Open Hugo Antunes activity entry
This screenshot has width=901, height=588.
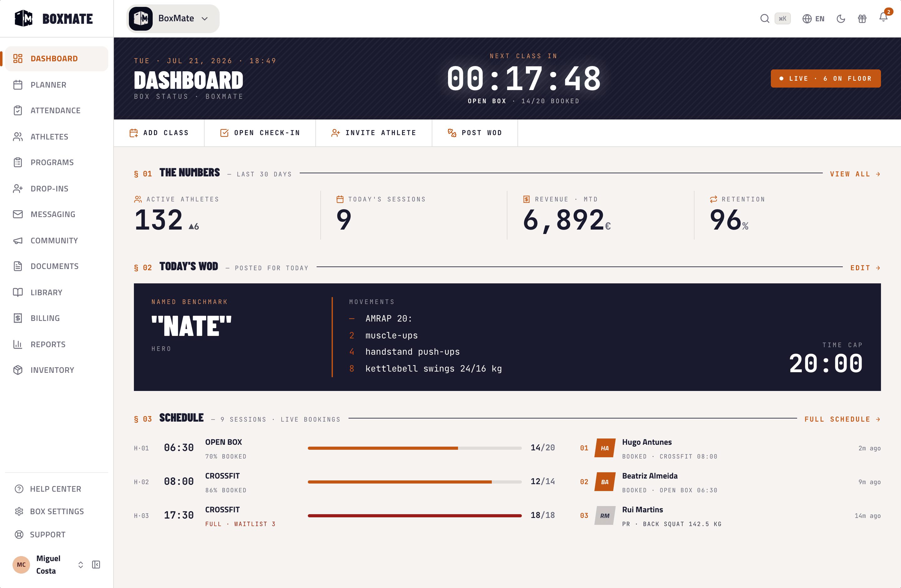click(730, 449)
